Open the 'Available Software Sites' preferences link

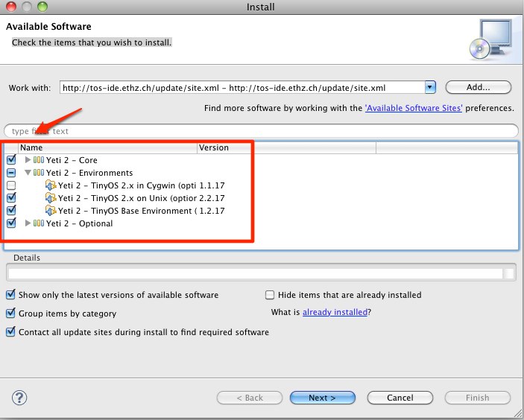(x=414, y=108)
